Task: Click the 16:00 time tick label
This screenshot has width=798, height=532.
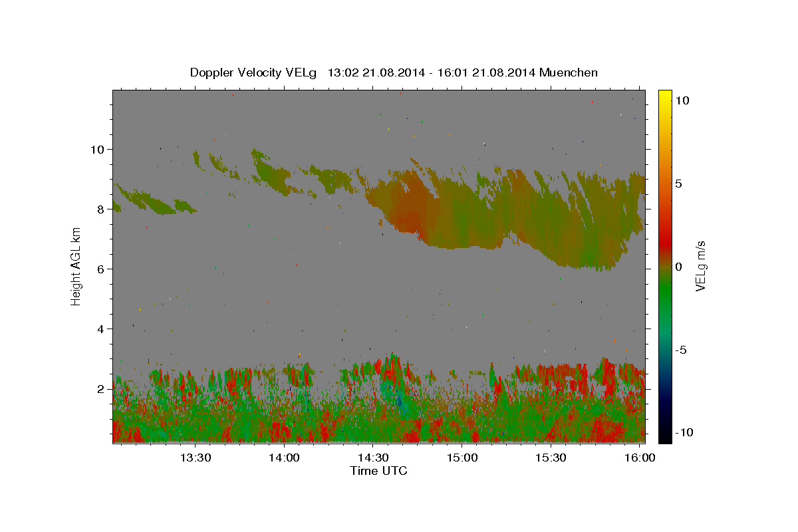Action: click(x=640, y=458)
